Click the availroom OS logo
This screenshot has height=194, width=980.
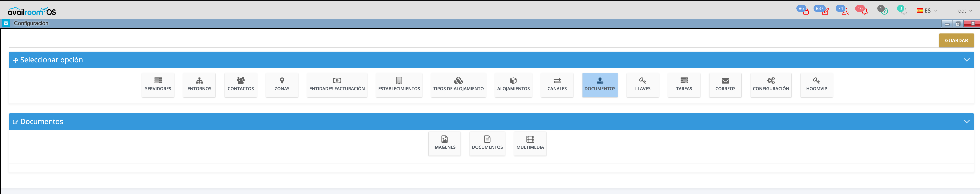point(32,11)
